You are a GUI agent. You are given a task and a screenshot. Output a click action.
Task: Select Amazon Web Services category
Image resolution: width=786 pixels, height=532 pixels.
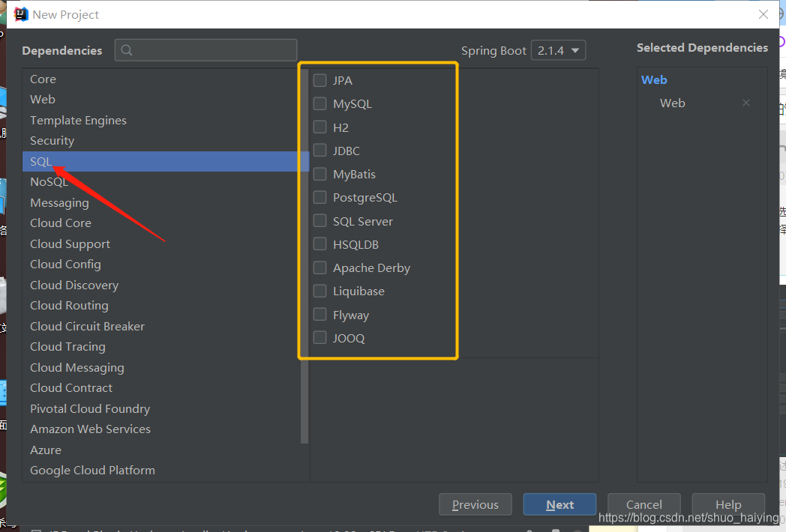166,429
